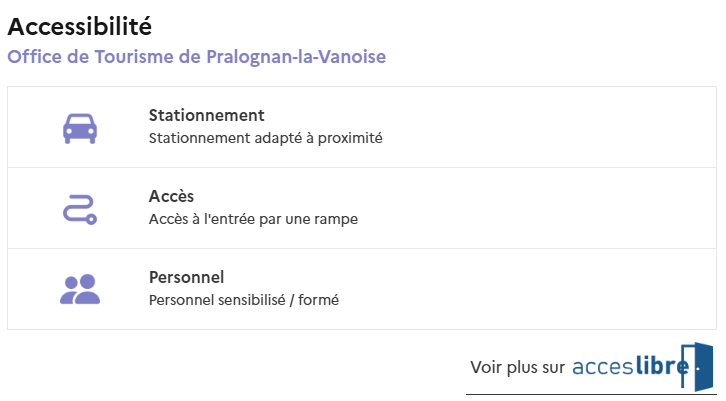Click 'Stationnement adapté à proximité' description

click(x=265, y=138)
